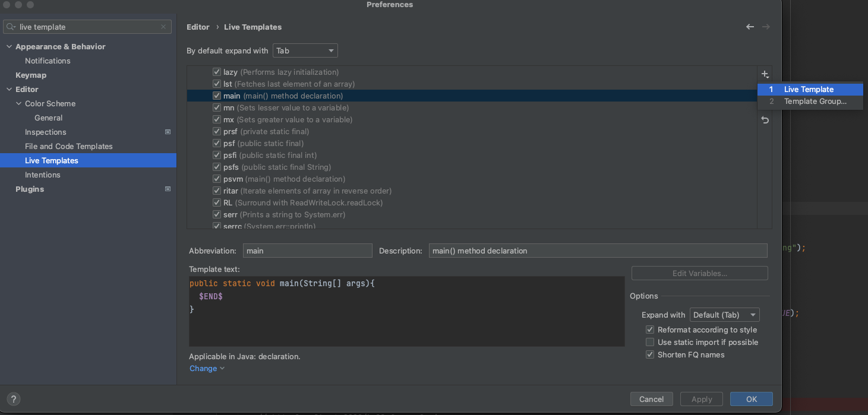
Task: Click the plus add template icon
Action: (765, 75)
